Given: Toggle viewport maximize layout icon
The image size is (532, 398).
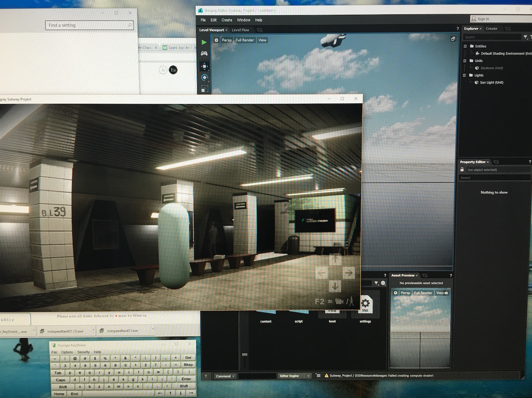Looking at the screenshot, I should coord(453,39).
